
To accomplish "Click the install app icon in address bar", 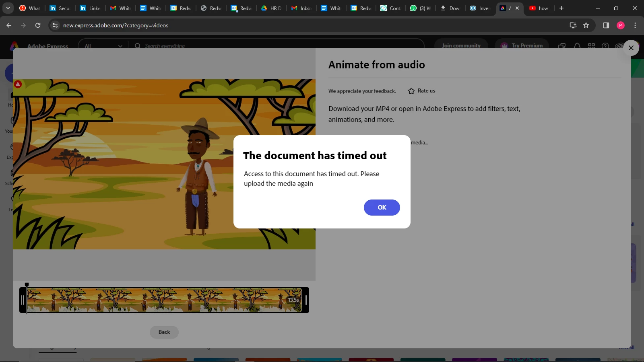I will [573, 25].
